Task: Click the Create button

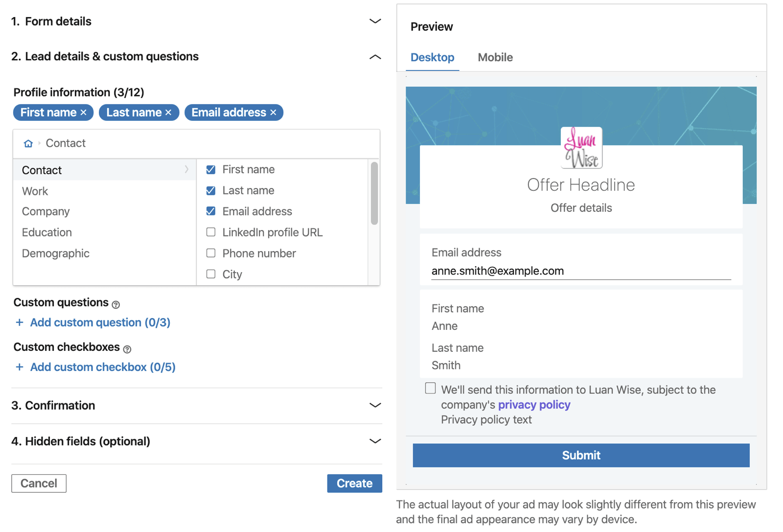Action: coord(354,483)
